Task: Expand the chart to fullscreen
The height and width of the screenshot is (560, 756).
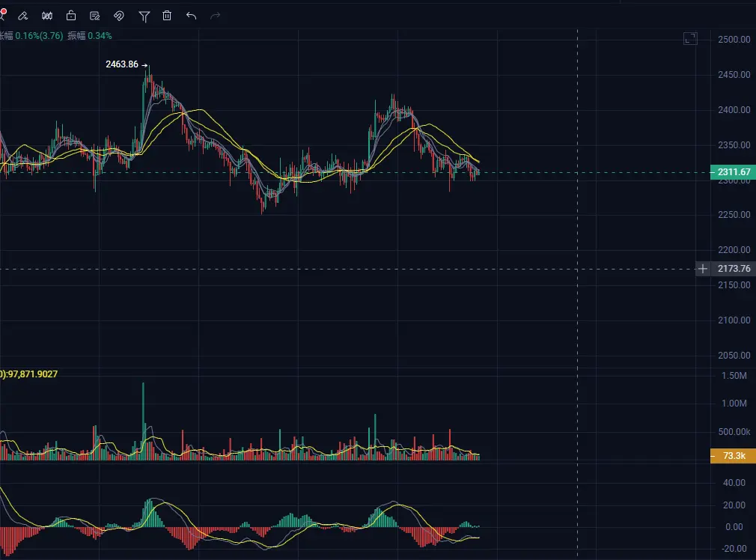Action: pyautogui.click(x=690, y=39)
